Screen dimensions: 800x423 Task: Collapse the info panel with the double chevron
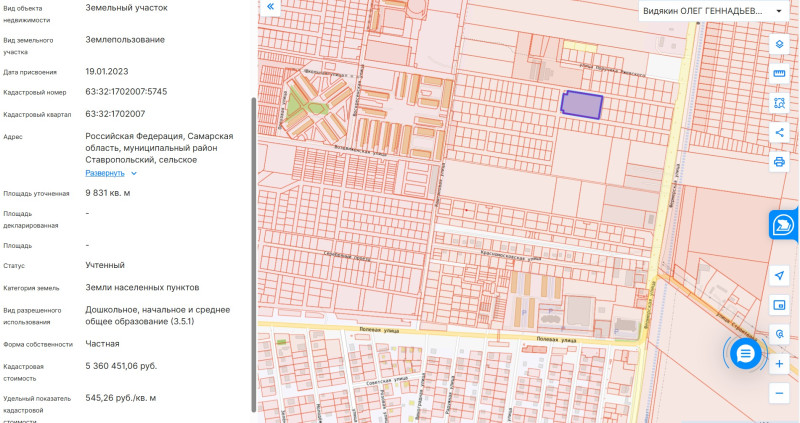tap(270, 7)
